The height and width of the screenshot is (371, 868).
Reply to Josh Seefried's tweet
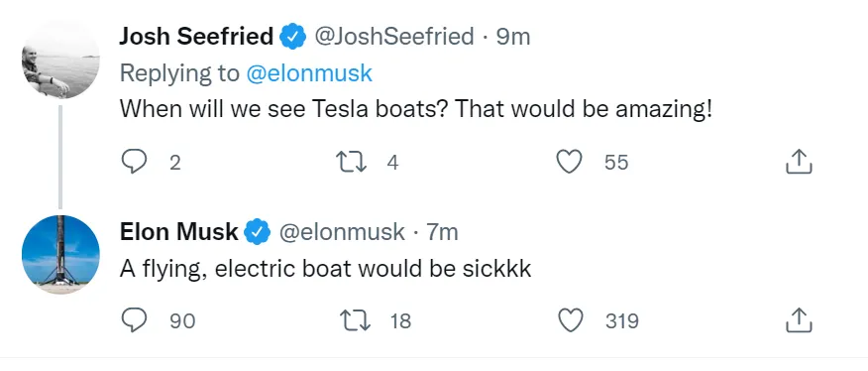[134, 163]
